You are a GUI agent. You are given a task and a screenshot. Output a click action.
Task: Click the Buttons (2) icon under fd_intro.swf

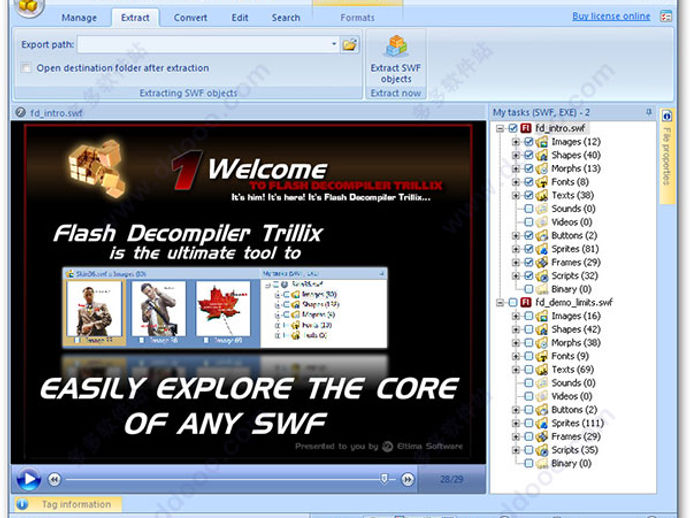[x=542, y=235]
